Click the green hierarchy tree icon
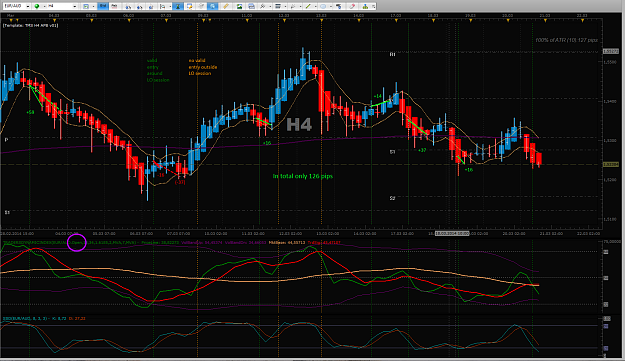625x361 pixels. [x=365, y=6]
